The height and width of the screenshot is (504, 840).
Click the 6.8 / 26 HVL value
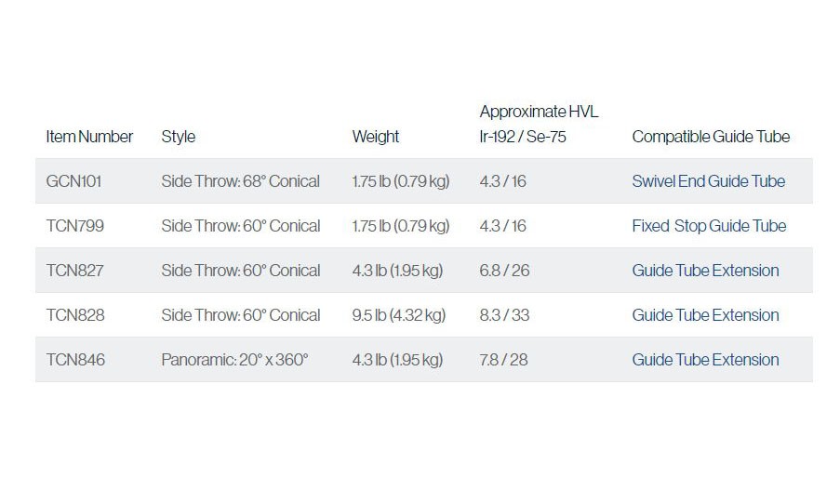tap(504, 270)
